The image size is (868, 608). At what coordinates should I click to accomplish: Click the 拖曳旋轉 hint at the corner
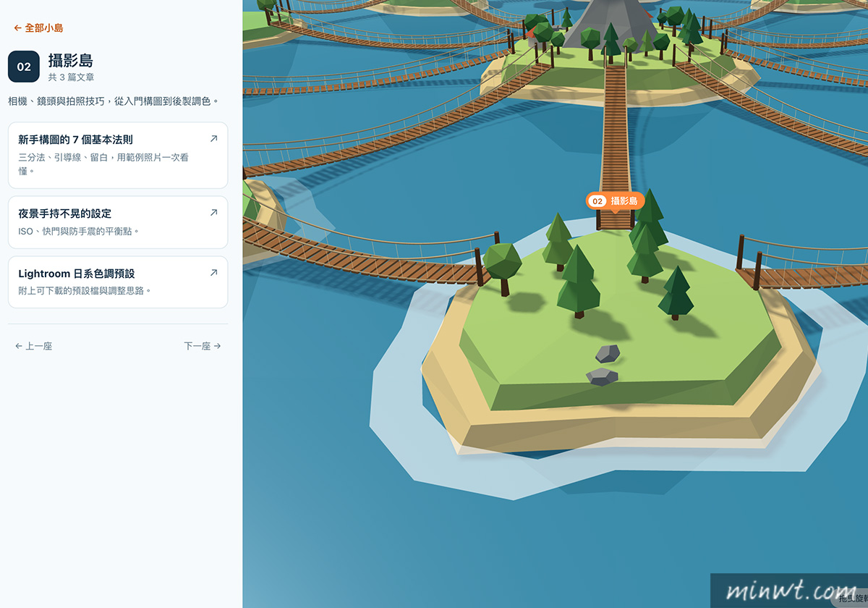pyautogui.click(x=851, y=598)
